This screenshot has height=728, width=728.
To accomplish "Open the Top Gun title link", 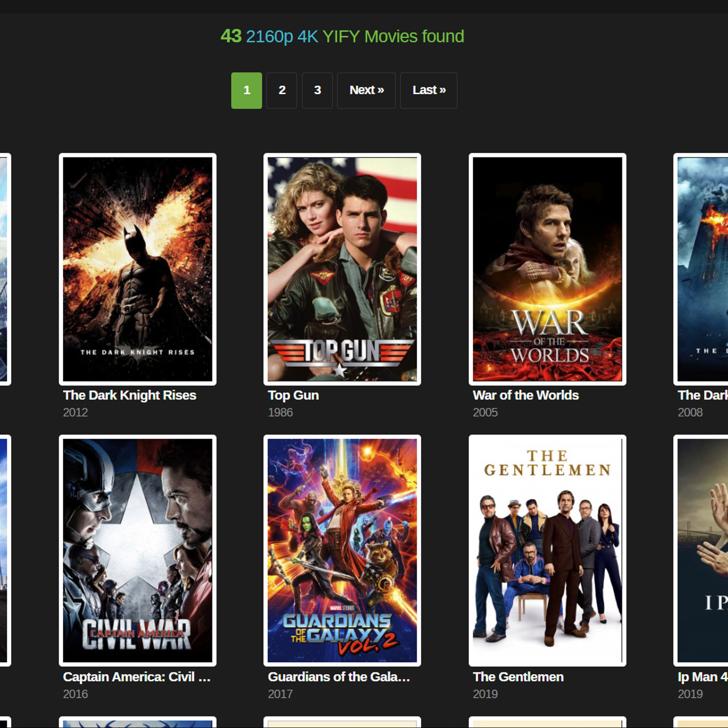I will coord(293,395).
